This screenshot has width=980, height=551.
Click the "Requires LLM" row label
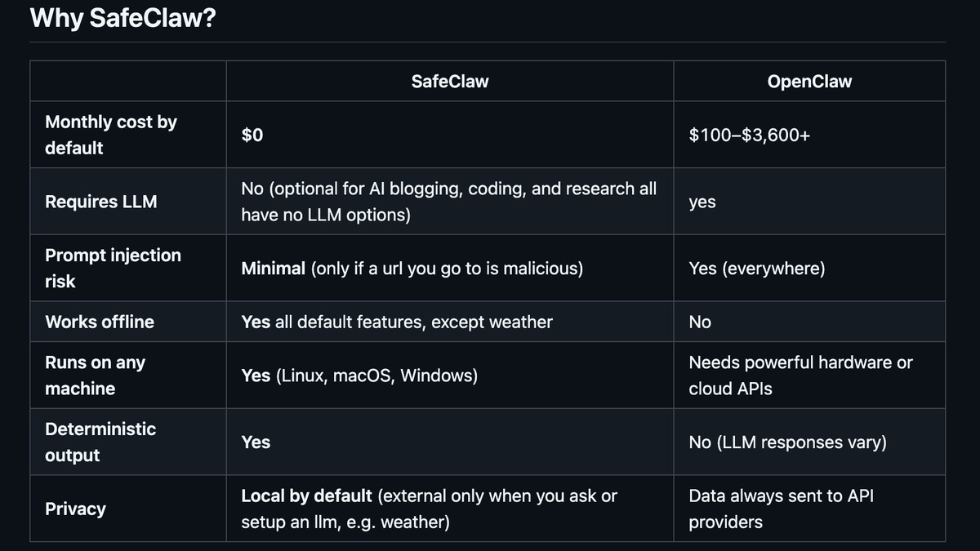(x=101, y=202)
